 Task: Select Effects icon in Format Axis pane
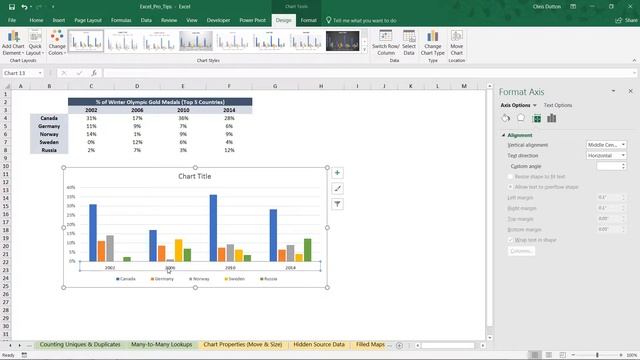(x=521, y=118)
